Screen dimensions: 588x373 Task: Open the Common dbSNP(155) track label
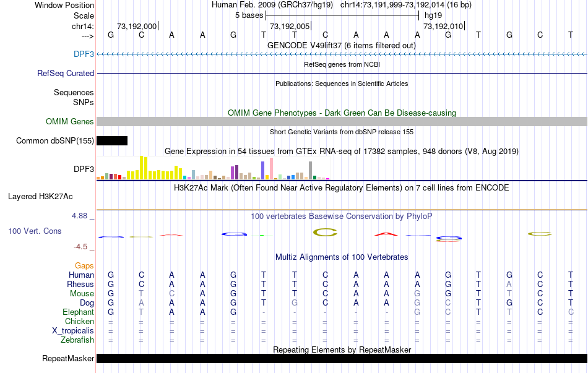click(x=55, y=141)
